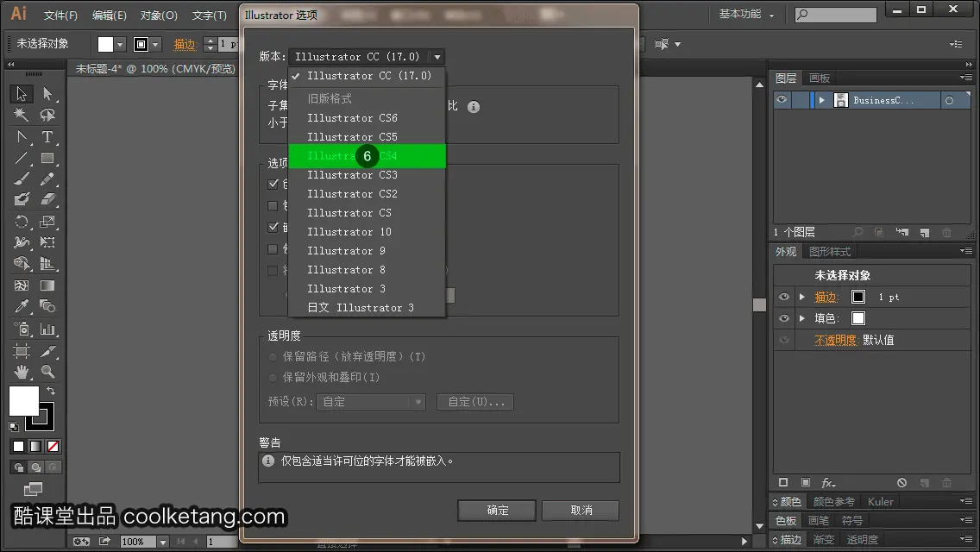
Task: Click the 确定 button
Action: 497,510
